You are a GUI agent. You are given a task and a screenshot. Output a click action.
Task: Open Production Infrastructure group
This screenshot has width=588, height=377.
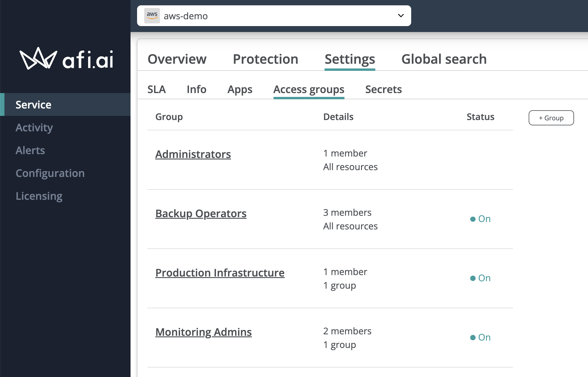pyautogui.click(x=220, y=273)
